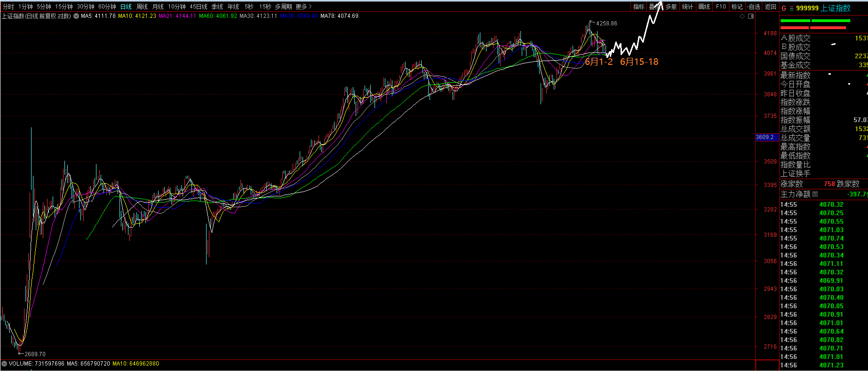Click the volume MA10: 646962880 label
Screen dimensions: 868x374
(135, 364)
